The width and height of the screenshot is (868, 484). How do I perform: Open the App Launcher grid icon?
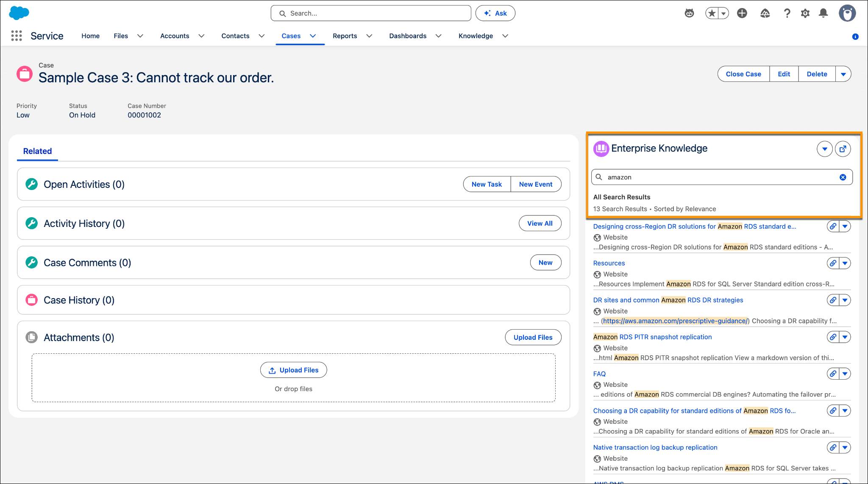[x=17, y=36]
